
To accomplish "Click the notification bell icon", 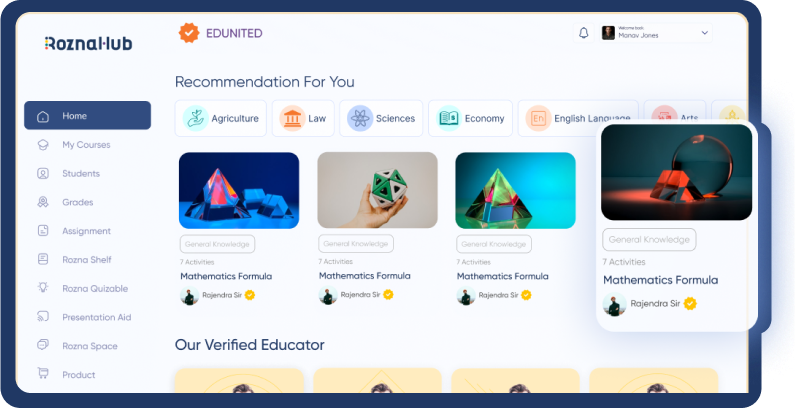I will point(584,33).
